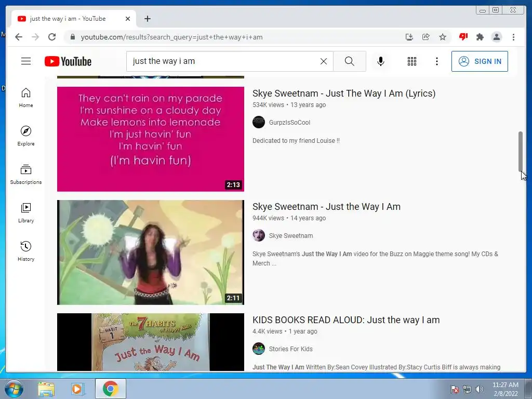
Task: Click the Skye Sweetnam channel avatar
Action: [259, 235]
